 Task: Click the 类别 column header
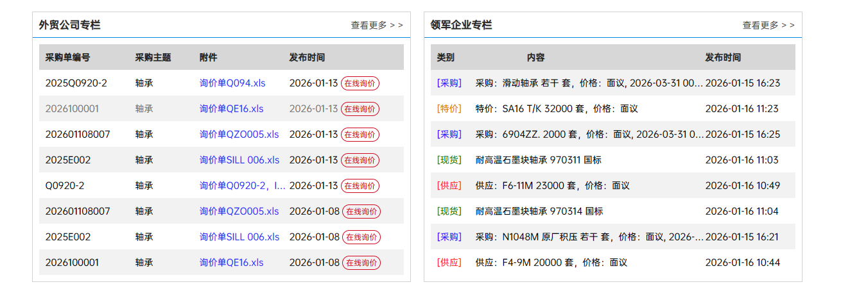pos(446,58)
